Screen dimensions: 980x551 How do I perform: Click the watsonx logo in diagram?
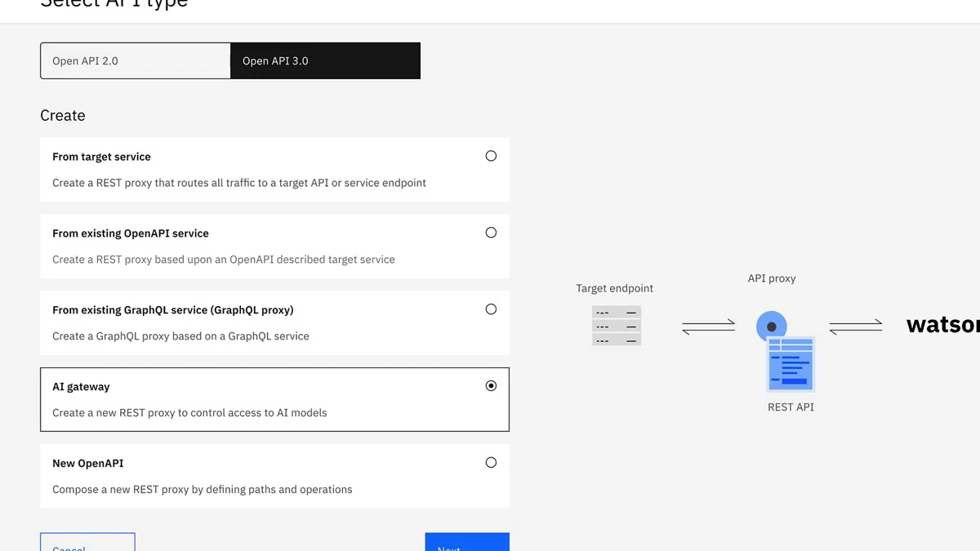(942, 325)
